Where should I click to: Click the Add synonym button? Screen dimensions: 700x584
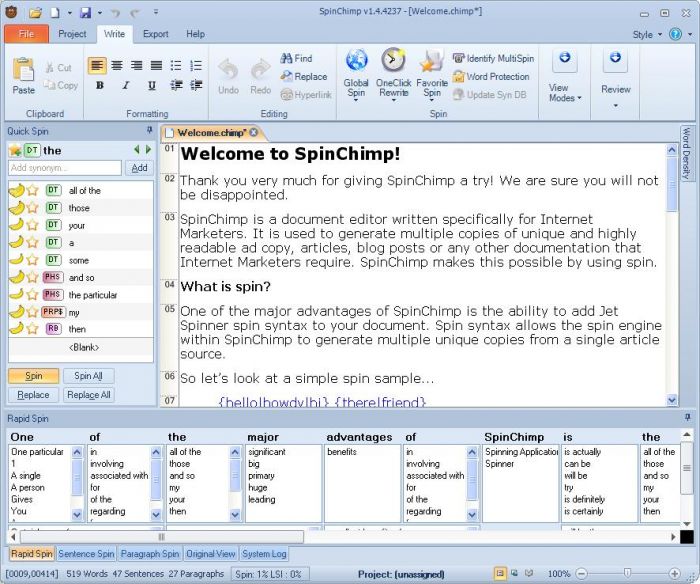[x=140, y=168]
